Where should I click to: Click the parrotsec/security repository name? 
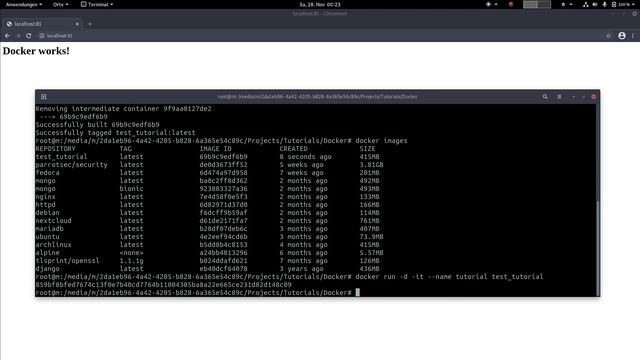(71, 165)
